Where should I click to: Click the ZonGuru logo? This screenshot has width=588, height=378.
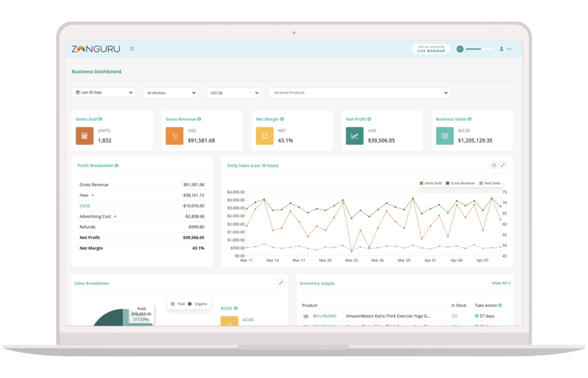[96, 49]
